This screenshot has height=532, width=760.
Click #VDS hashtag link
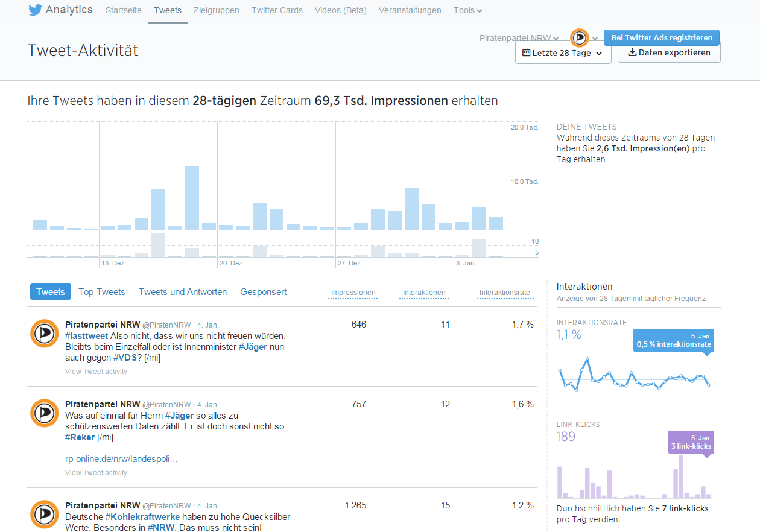pyautogui.click(x=125, y=358)
